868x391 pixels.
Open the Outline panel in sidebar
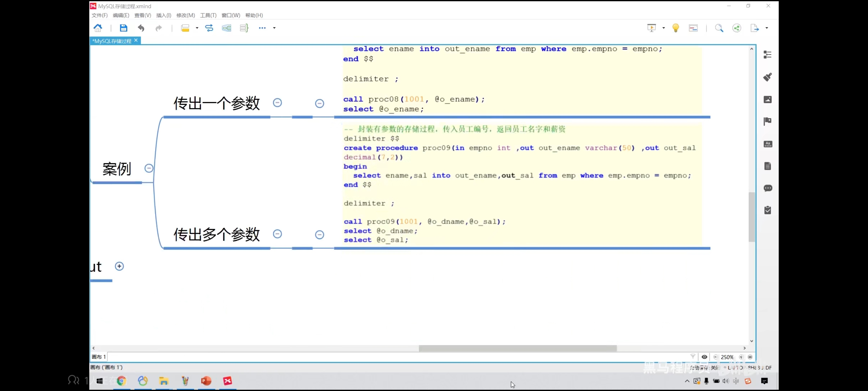767,55
